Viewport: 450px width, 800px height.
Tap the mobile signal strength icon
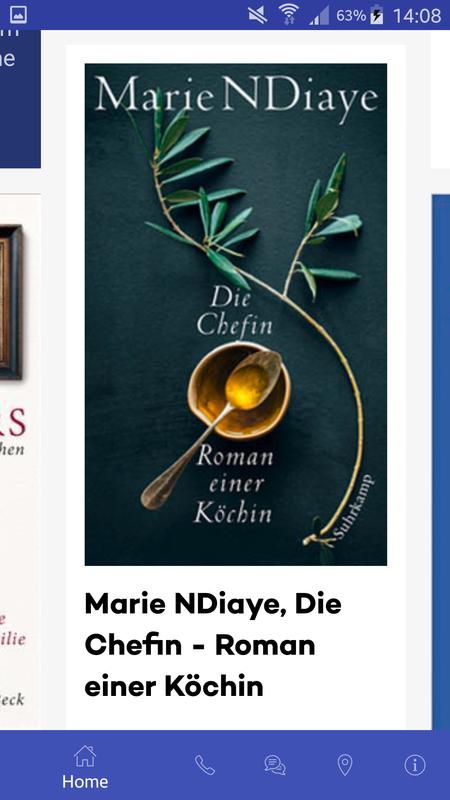coord(319,15)
